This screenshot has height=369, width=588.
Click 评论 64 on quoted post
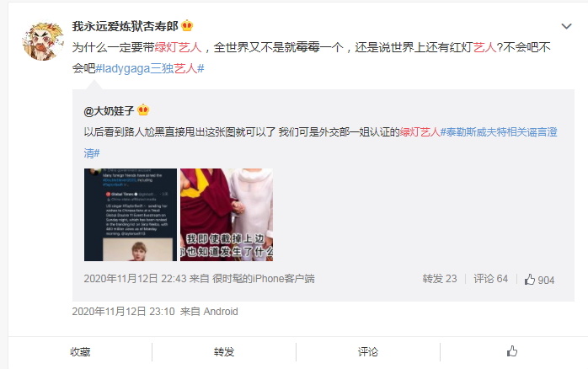[490, 279]
